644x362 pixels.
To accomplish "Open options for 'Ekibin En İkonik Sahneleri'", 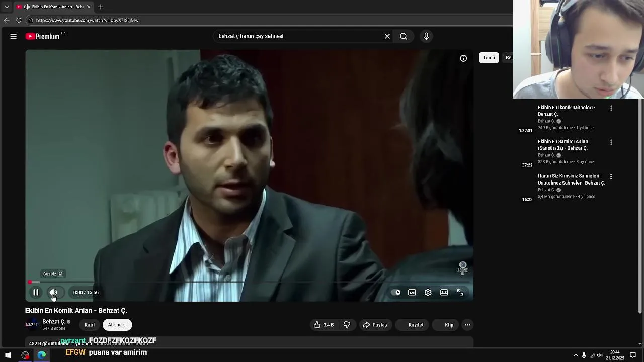I will (x=611, y=108).
